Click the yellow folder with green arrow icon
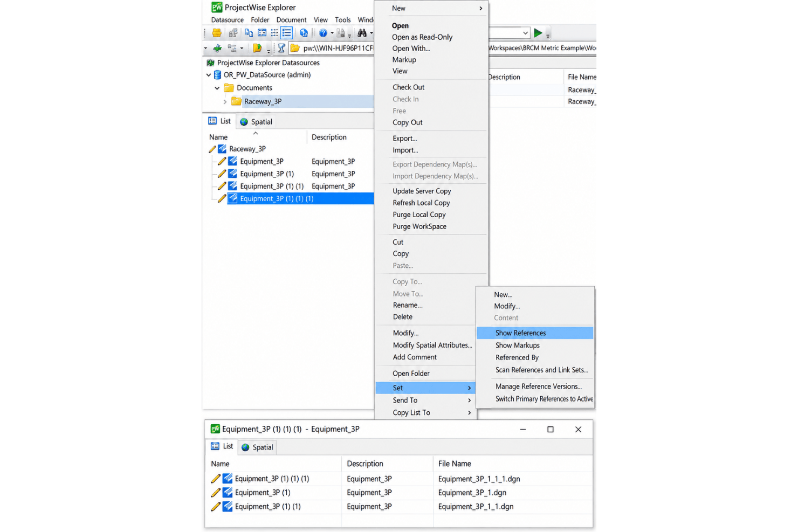Image resolution: width=798 pixels, height=532 pixels. [257, 48]
